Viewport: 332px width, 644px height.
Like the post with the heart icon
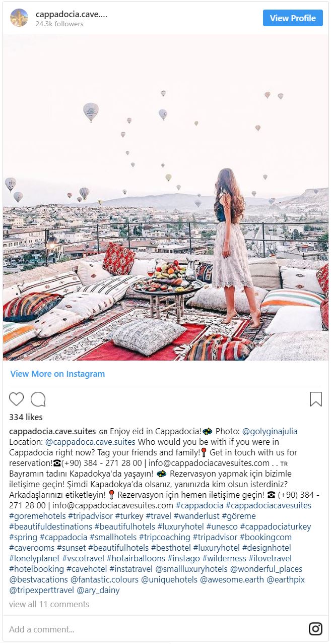pyautogui.click(x=17, y=399)
